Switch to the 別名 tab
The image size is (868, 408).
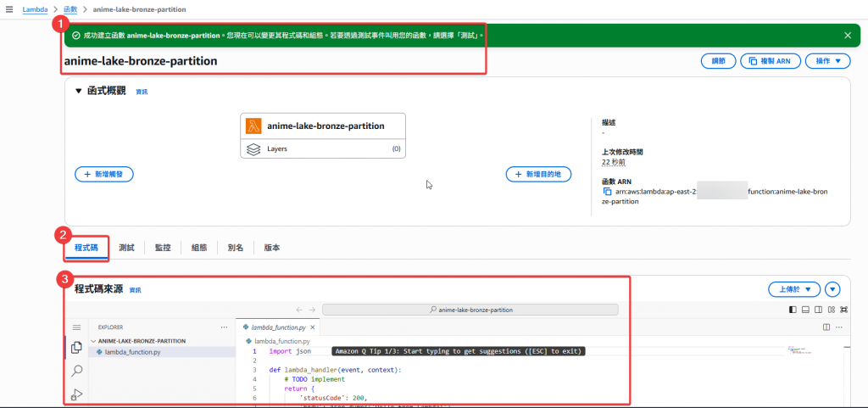coord(236,248)
